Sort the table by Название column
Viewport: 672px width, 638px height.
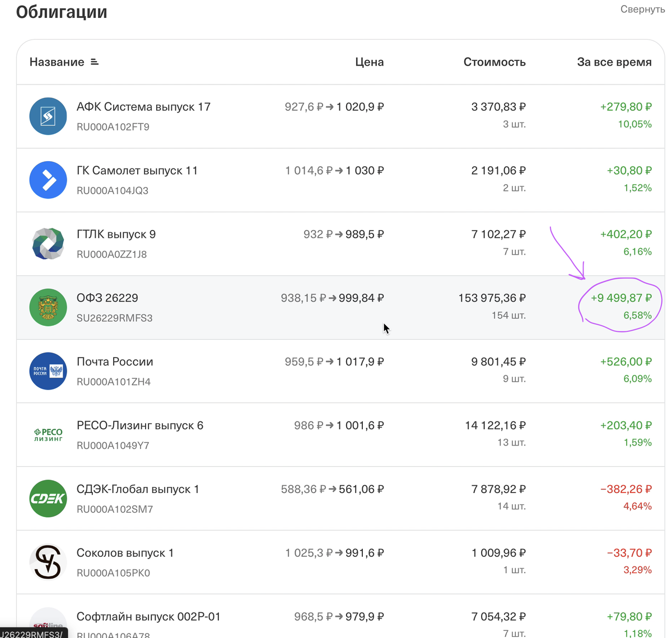[x=57, y=62]
